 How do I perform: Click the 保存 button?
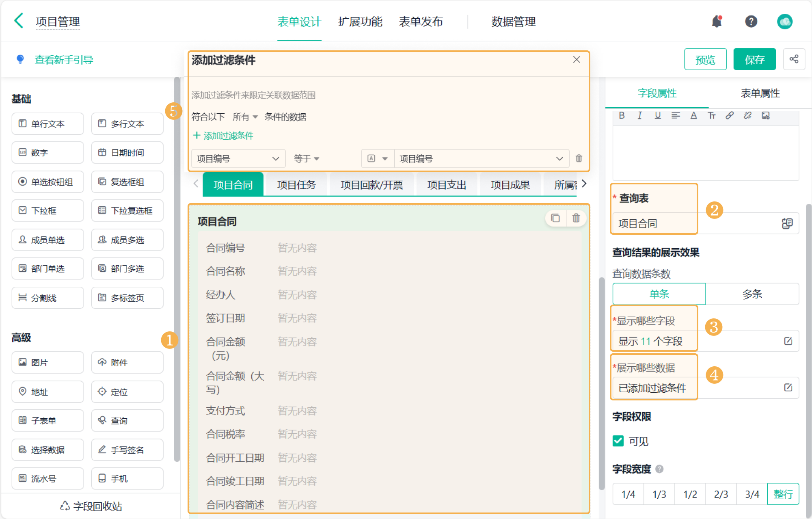point(754,60)
